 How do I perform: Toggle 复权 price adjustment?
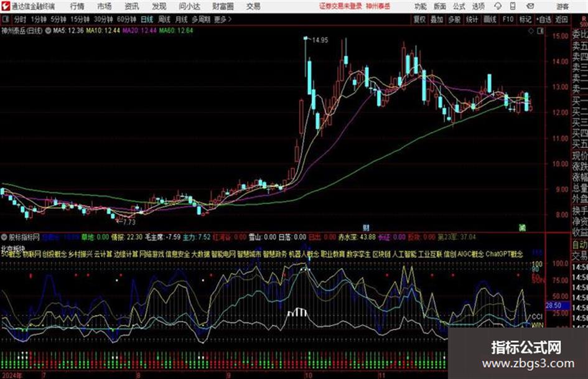point(419,19)
